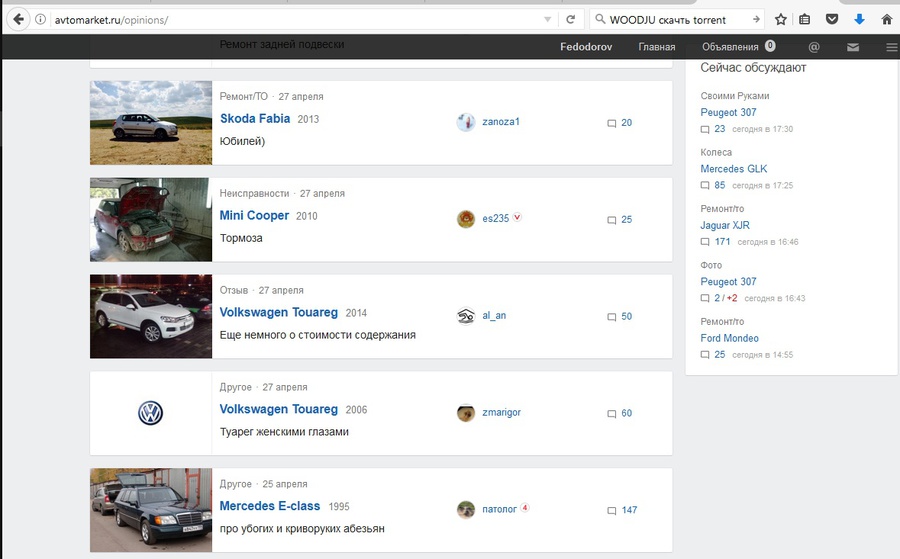
Task: Click the Pocket save icon
Action: tap(832, 20)
